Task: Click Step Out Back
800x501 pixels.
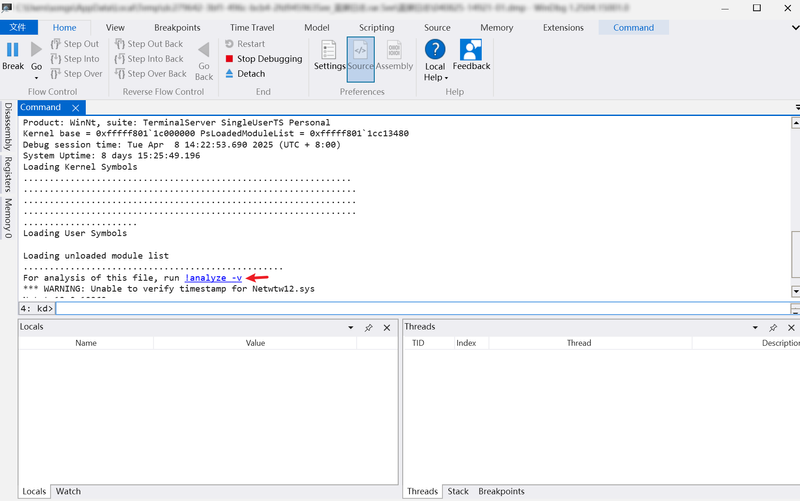Action: tap(149, 44)
